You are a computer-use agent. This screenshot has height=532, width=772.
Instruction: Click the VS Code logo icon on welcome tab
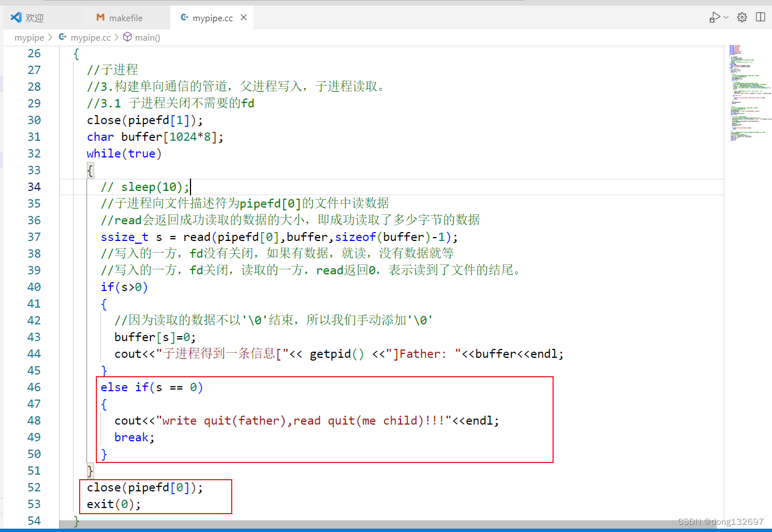16,18
